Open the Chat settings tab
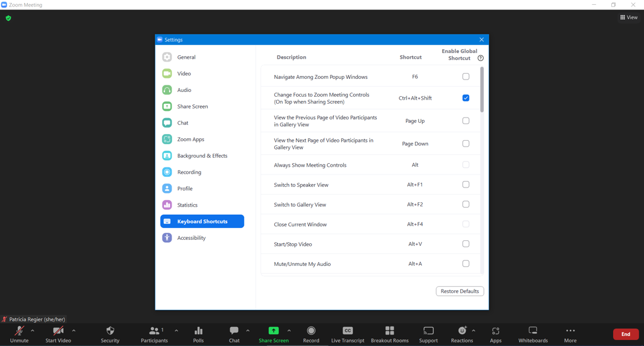Viewport: 644px width, 346px height. coord(202,123)
